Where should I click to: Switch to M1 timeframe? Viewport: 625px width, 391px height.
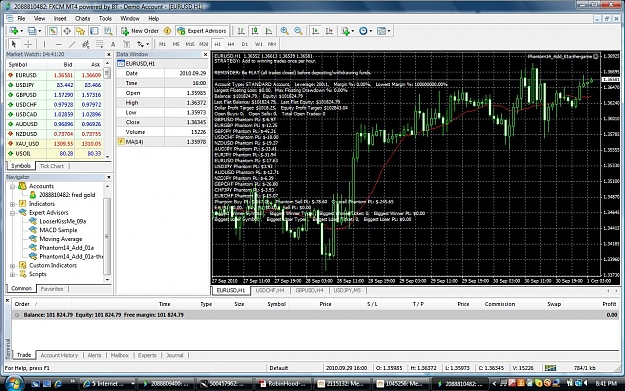[162, 44]
